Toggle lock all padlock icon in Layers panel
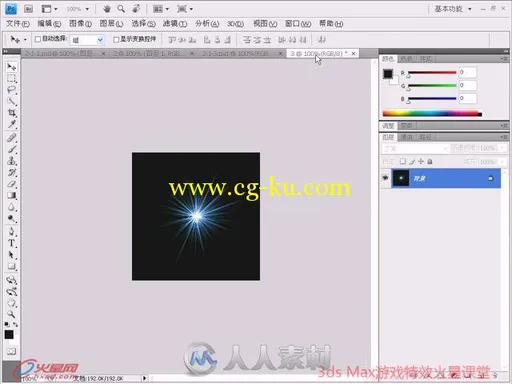 tap(430, 161)
